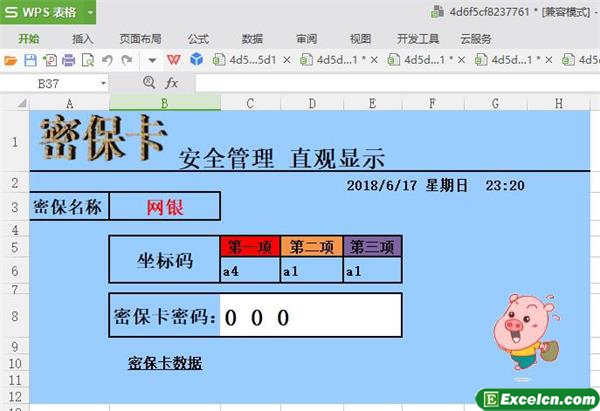Click the 网银 cell

165,207
